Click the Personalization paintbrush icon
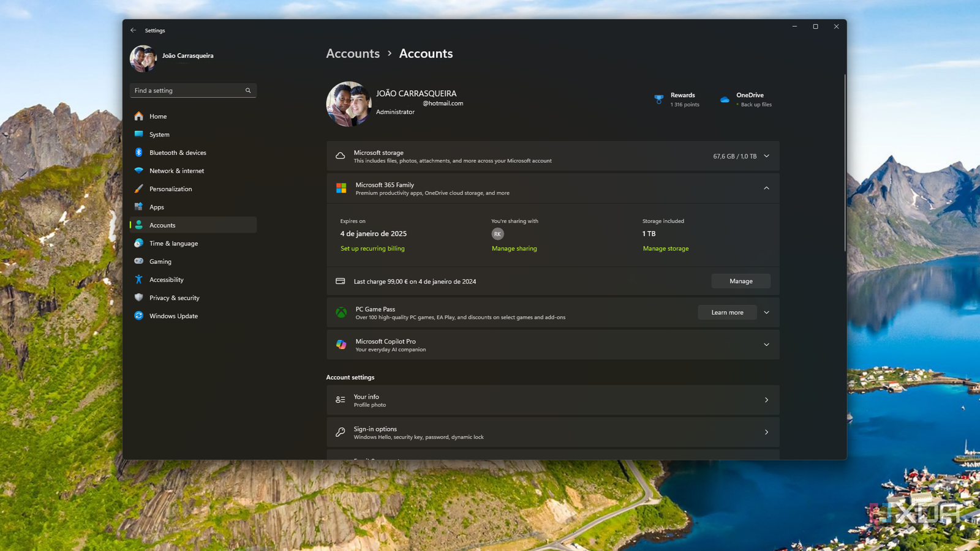The image size is (980, 551). pos(139,189)
